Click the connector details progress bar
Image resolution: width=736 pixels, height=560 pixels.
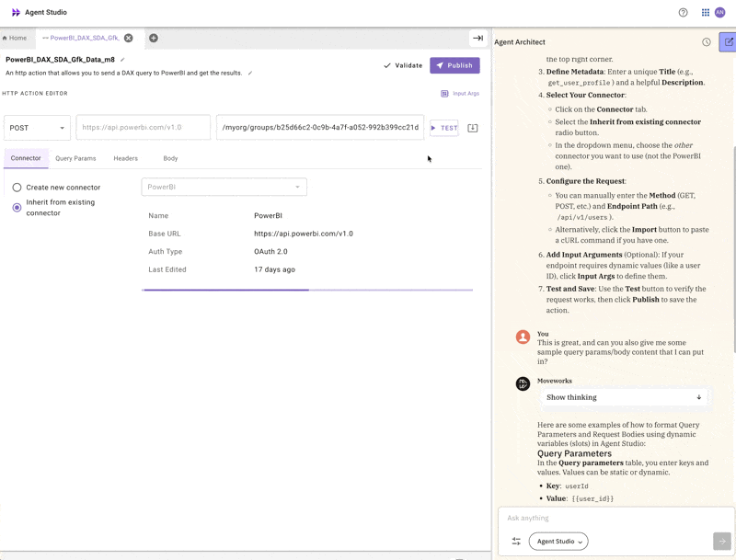[x=307, y=290]
